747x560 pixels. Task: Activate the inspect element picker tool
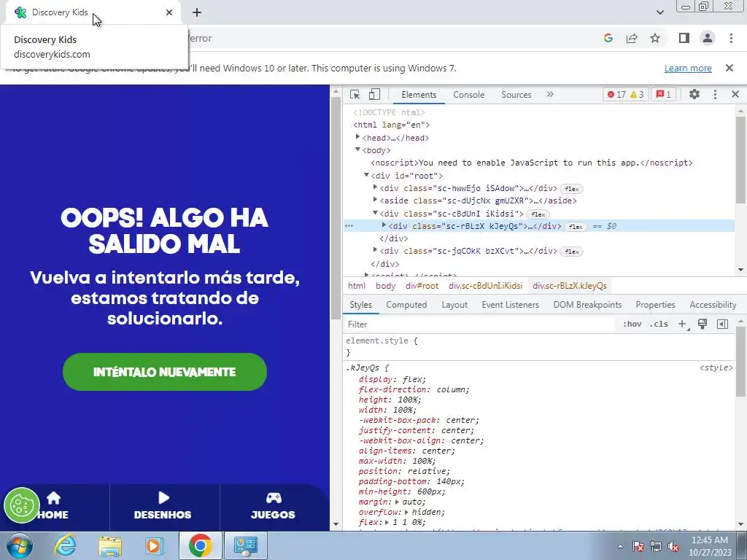point(355,94)
